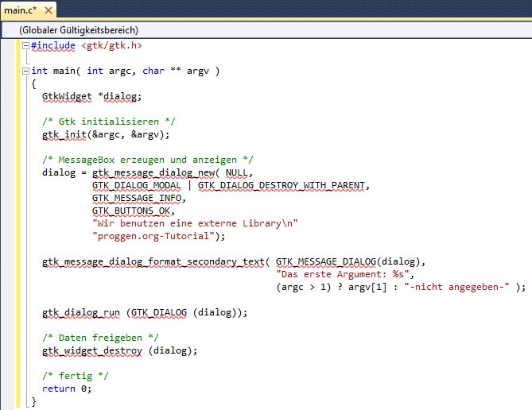Place cursor on <gtk/gtk.h> header name
This screenshot has width=532, height=410.
click(x=111, y=45)
